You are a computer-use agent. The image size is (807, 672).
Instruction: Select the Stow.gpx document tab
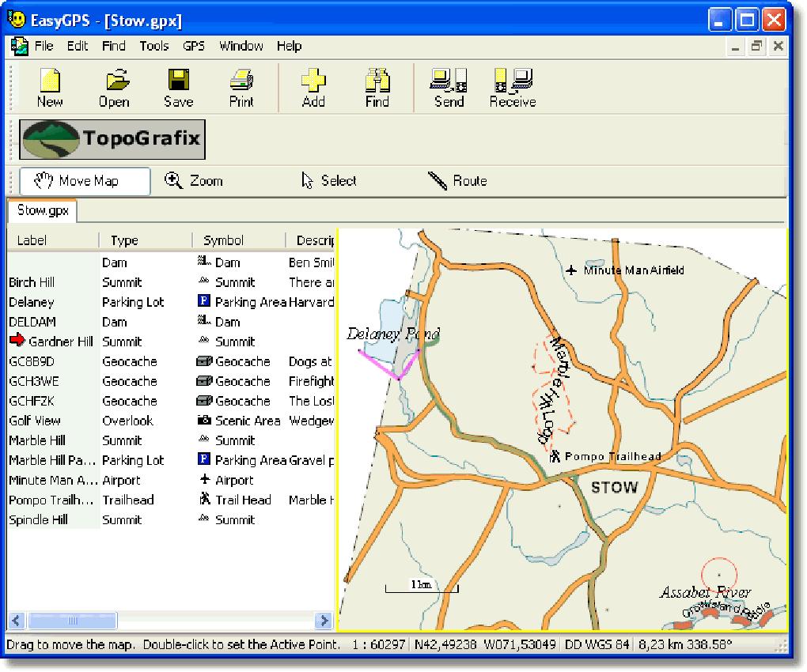pos(43,211)
